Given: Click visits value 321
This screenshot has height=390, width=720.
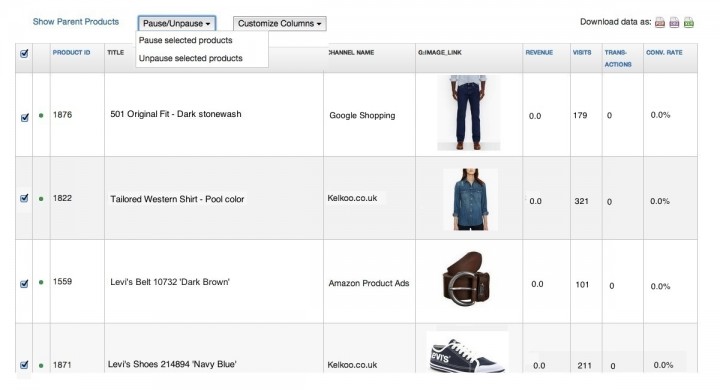Looking at the screenshot, I should tap(581, 201).
